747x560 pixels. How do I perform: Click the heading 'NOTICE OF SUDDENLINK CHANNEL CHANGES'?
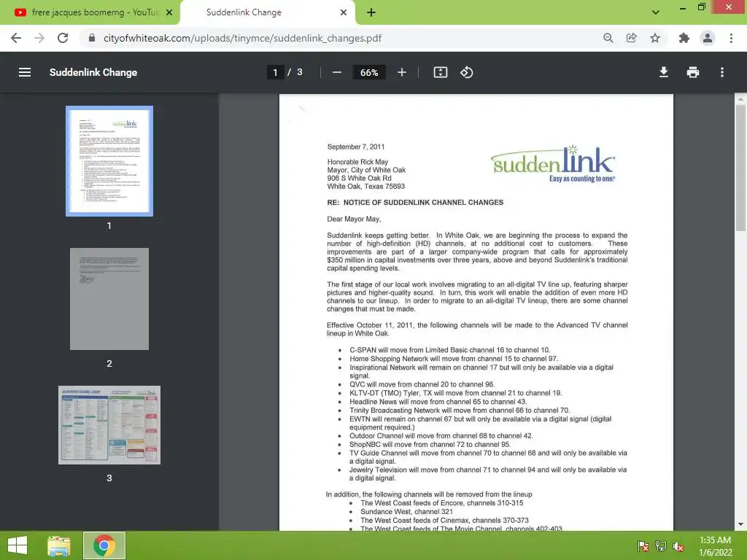pyautogui.click(x=423, y=203)
